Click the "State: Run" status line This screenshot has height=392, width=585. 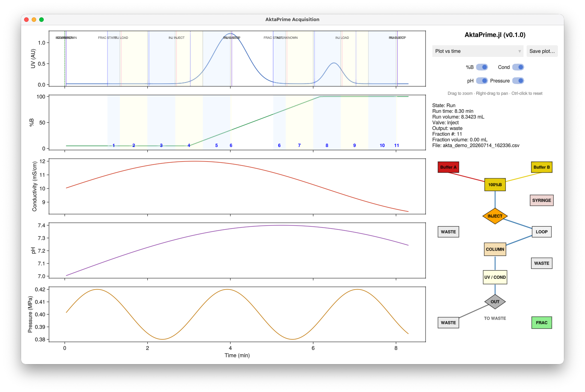tap(444, 106)
